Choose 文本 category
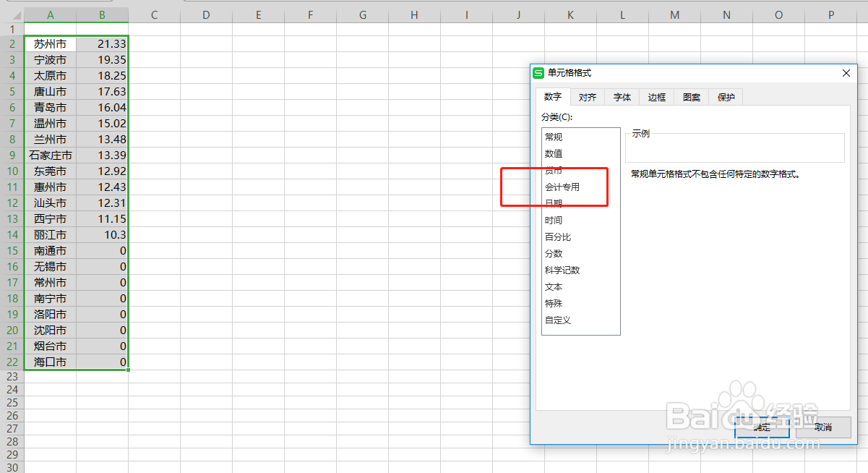This screenshot has height=473, width=868. click(x=581, y=286)
